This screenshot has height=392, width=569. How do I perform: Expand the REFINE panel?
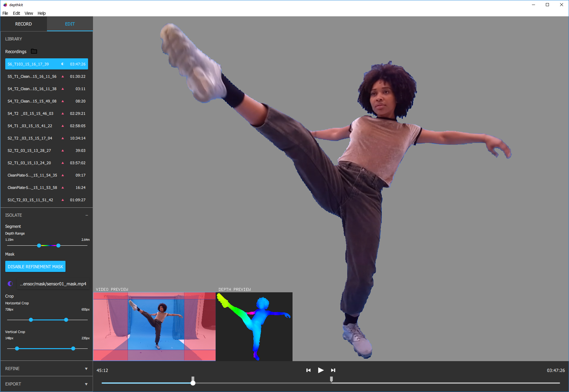[x=86, y=369]
